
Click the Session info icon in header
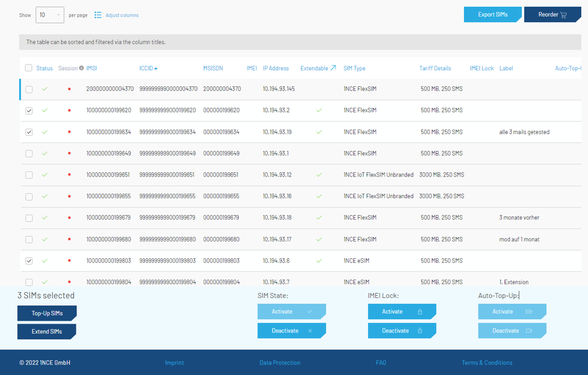tap(81, 68)
